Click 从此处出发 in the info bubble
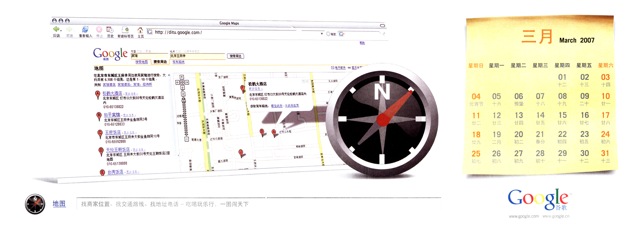The image size is (644, 233). click(292, 106)
